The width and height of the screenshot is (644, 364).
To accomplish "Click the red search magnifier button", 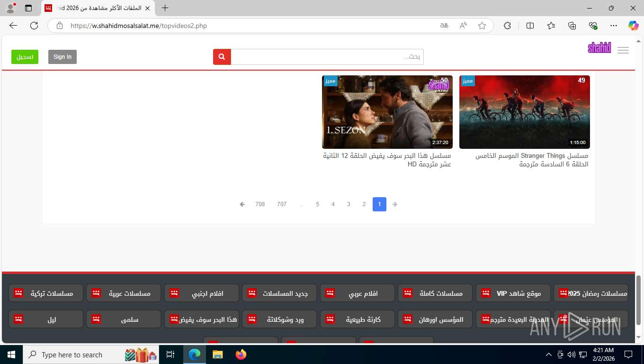I will click(x=222, y=57).
